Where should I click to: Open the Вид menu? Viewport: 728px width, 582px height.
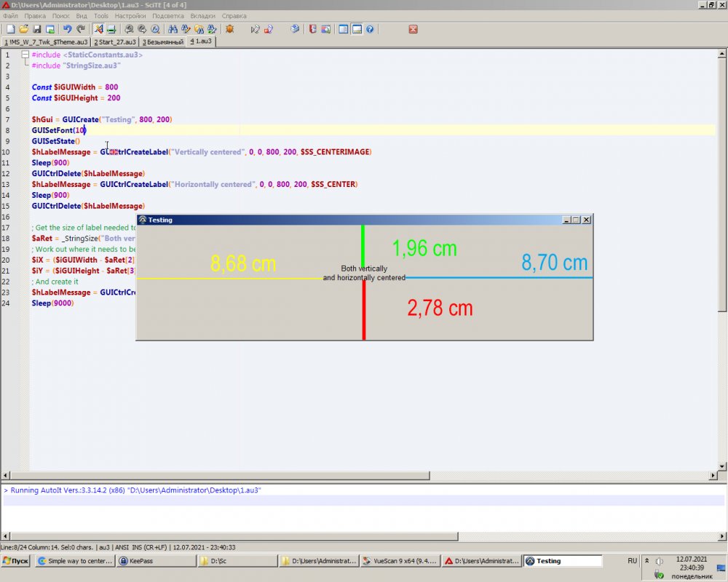(82, 16)
